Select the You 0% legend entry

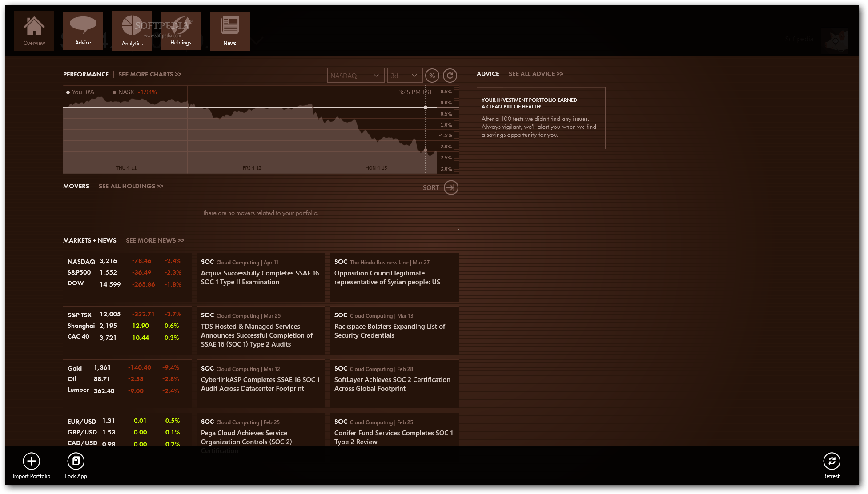[80, 92]
